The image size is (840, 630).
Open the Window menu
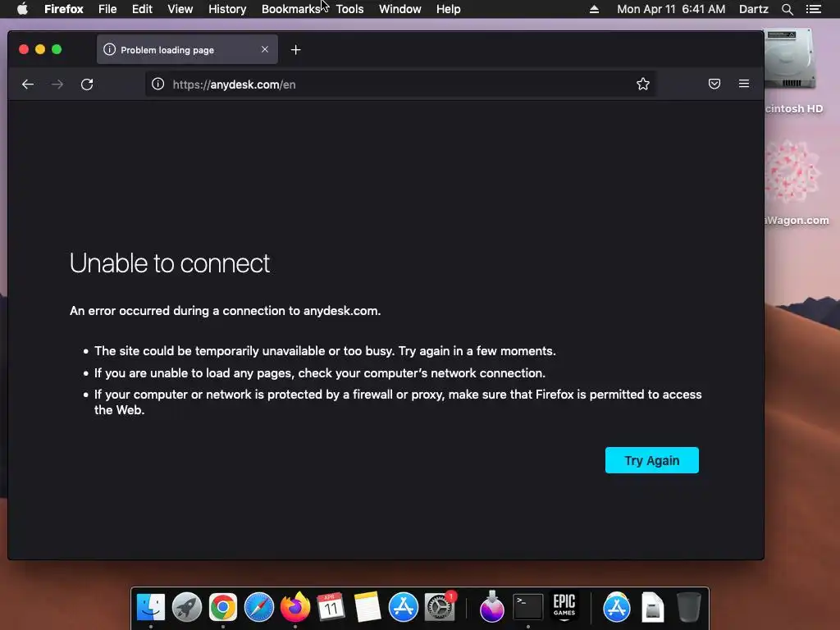(x=400, y=9)
